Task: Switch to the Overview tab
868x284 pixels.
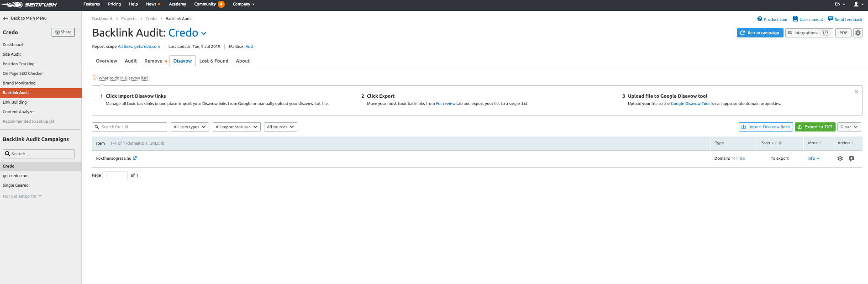Action: (x=106, y=61)
